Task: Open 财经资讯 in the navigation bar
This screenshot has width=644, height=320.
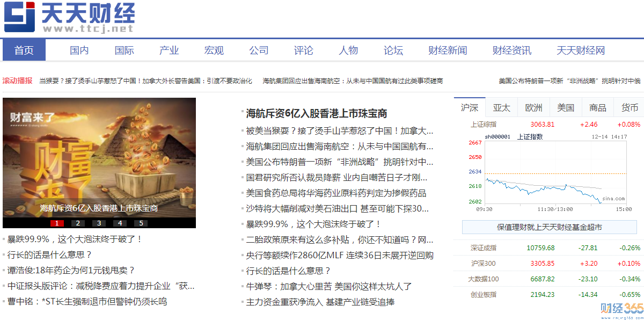Action: (512, 50)
